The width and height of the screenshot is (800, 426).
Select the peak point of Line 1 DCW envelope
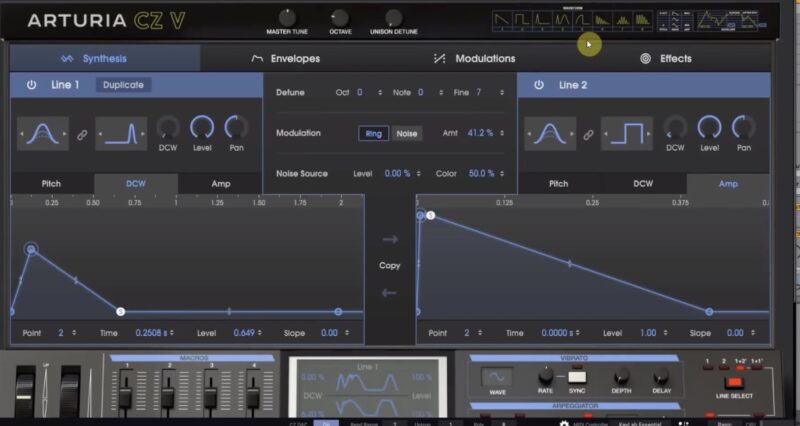tap(31, 249)
